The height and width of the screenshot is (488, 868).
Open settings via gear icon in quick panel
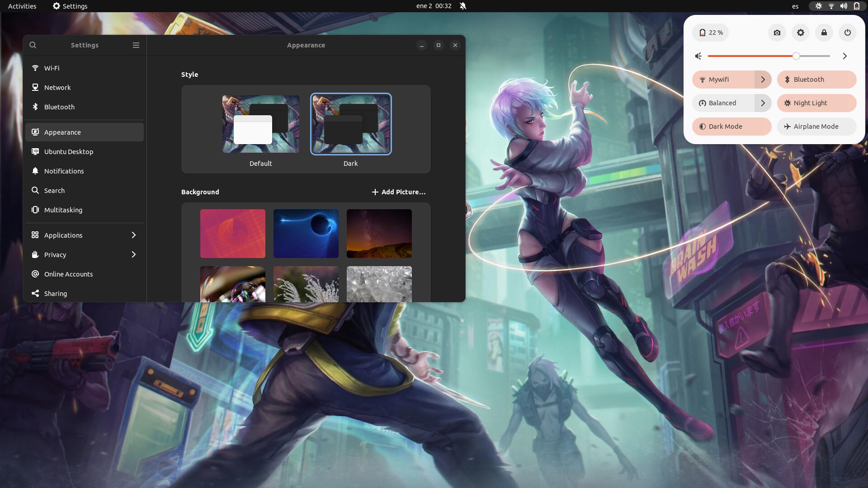pyautogui.click(x=801, y=33)
